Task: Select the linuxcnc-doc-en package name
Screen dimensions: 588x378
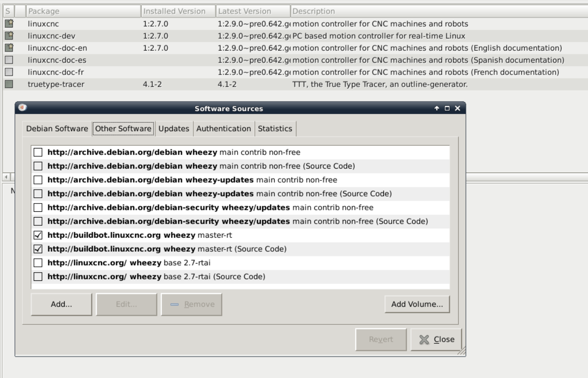Action: click(x=57, y=48)
